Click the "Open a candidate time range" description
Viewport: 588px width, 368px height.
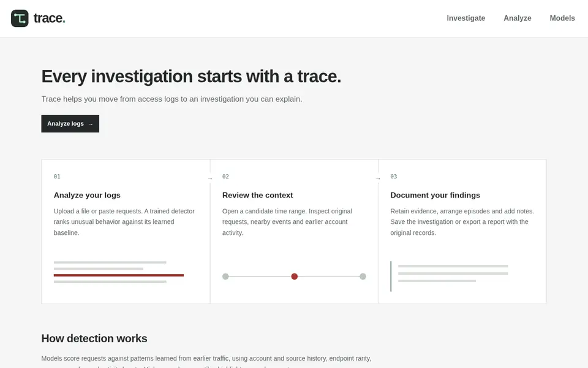(287, 222)
